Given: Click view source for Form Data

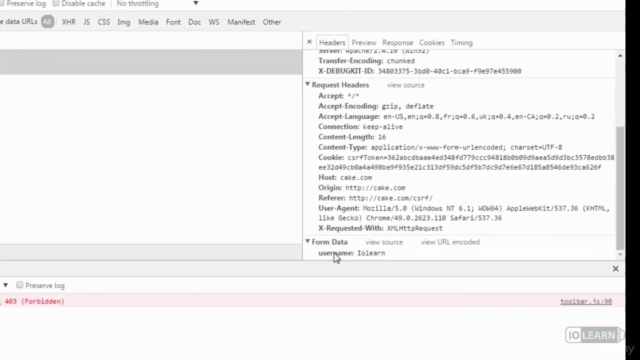Looking at the screenshot, I should [x=384, y=242].
